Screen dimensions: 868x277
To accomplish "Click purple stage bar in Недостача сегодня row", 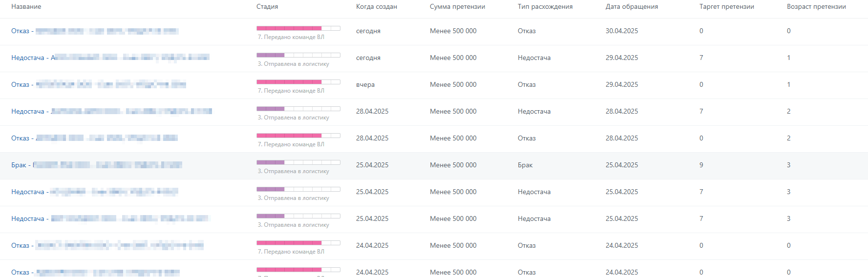I will click(298, 55).
